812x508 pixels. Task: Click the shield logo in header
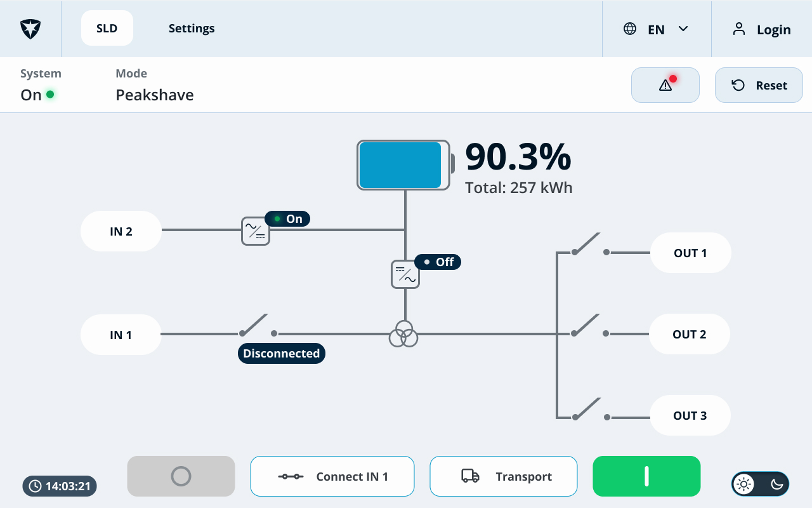pyautogui.click(x=30, y=29)
